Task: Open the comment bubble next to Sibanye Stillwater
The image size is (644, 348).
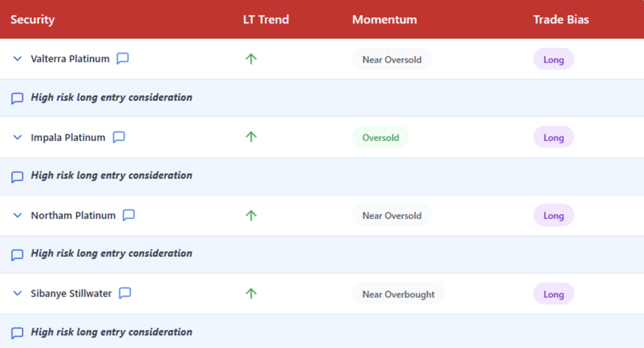Action: click(125, 293)
